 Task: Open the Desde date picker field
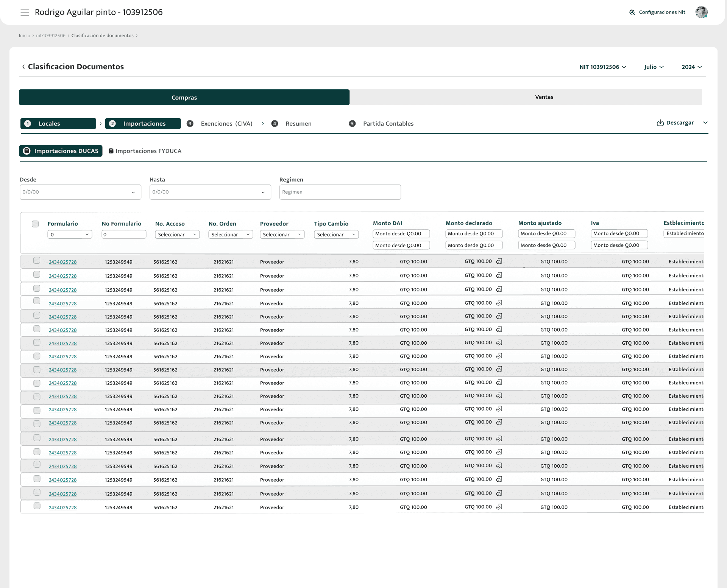(x=80, y=192)
